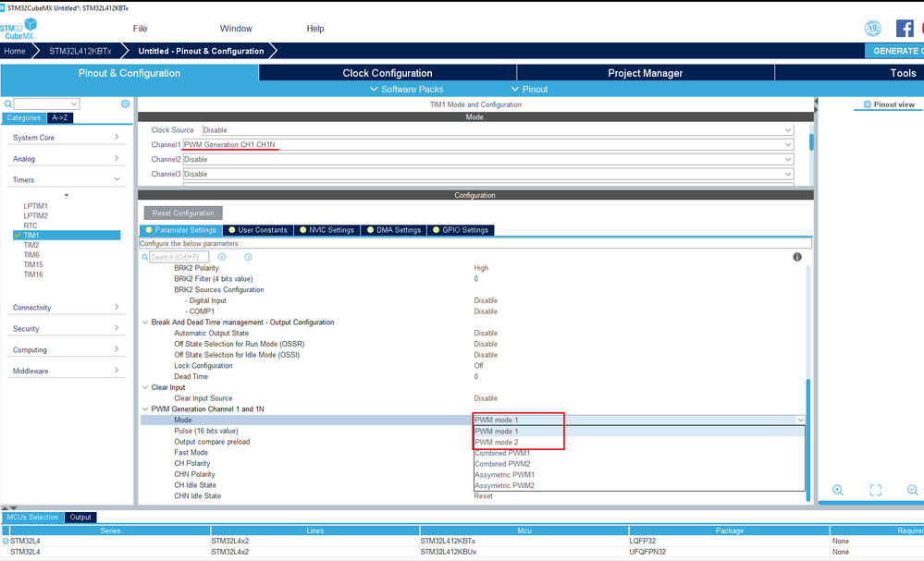
Task: Collapse PWM Generation Channel 1 and 1N section
Action: coord(145,409)
